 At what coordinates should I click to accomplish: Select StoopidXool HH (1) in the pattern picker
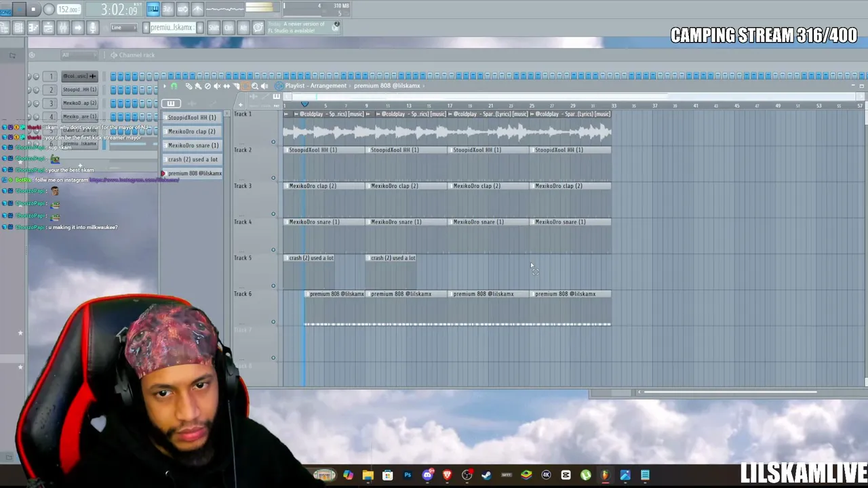pos(192,117)
